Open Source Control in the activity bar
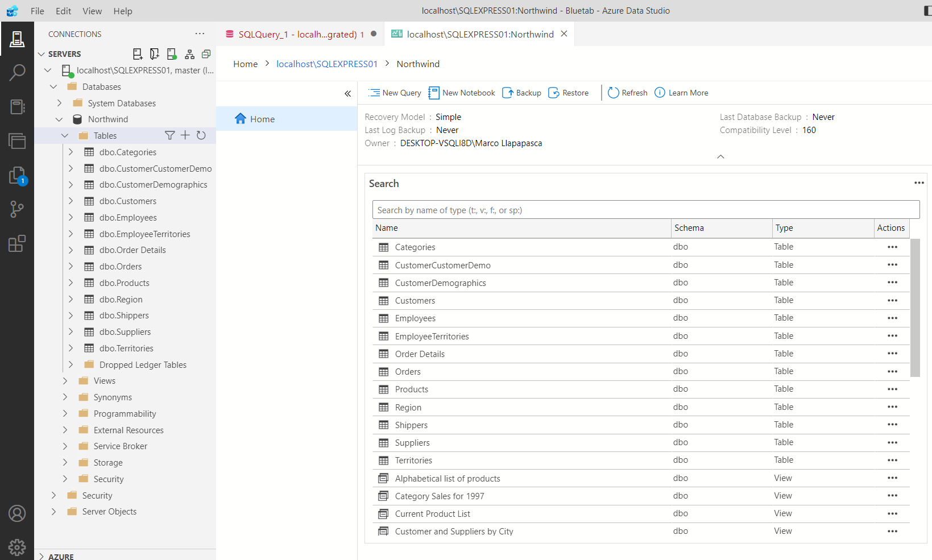 (17, 209)
